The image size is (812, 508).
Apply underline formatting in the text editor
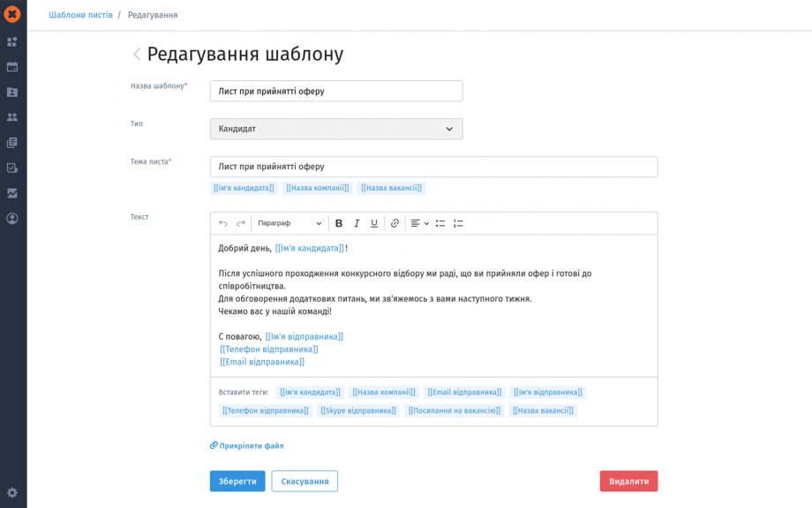[375, 223]
